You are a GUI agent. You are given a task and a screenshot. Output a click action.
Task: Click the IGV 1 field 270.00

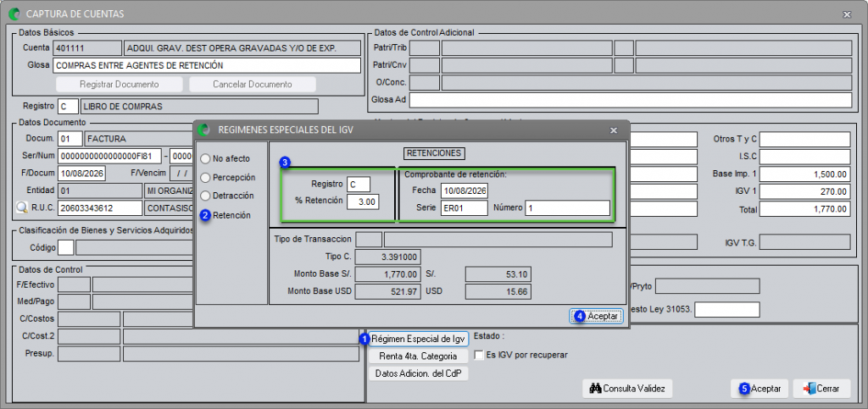[x=805, y=191]
